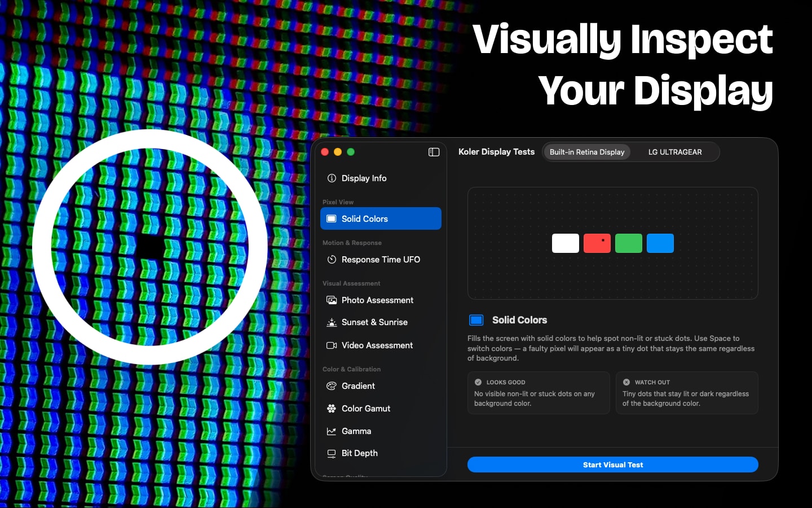Open Photo Assessment using its photos icon

tap(332, 300)
